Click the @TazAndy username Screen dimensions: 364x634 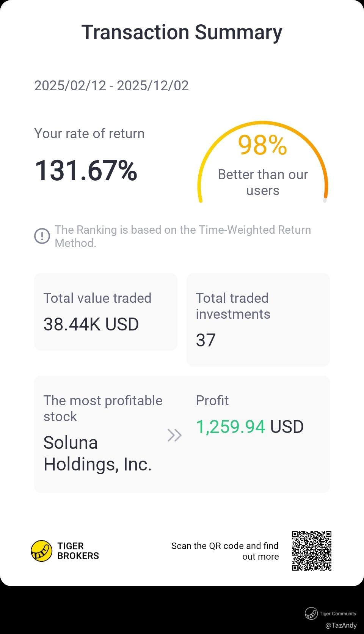[x=341, y=625]
